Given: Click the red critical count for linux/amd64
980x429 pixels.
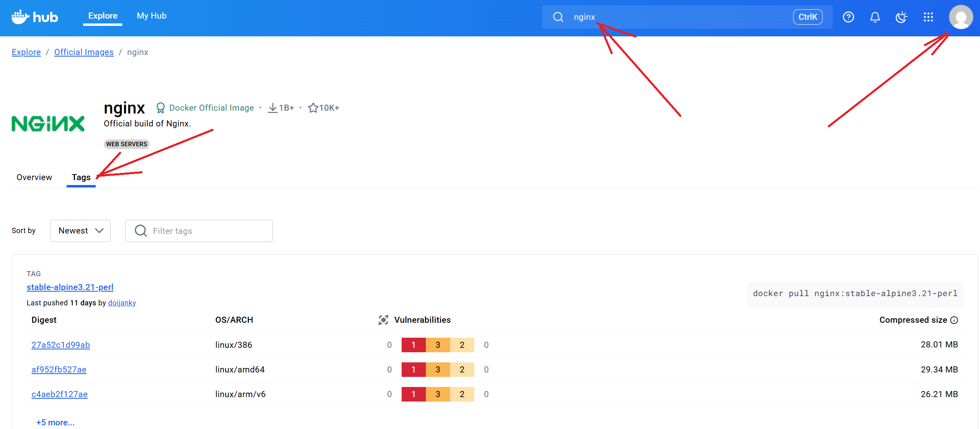Looking at the screenshot, I should tap(414, 370).
